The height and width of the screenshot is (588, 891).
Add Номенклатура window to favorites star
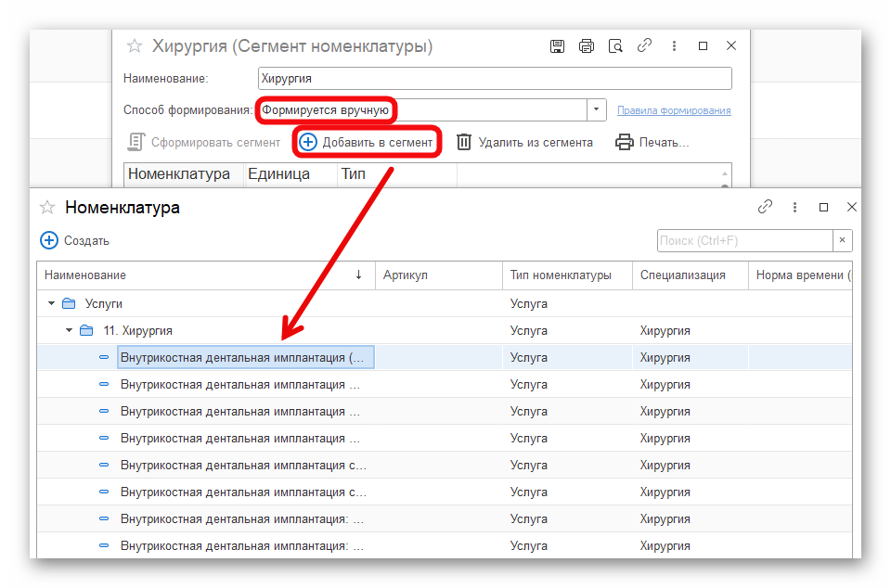tap(47, 208)
